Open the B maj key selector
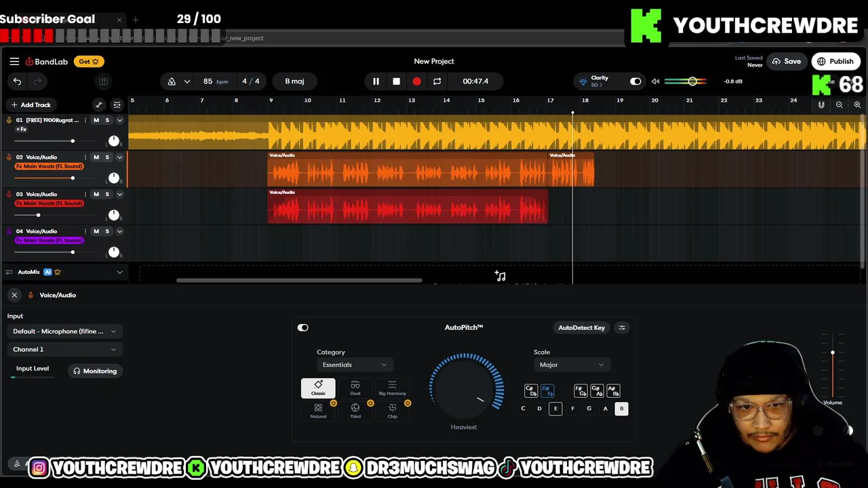 click(x=294, y=81)
